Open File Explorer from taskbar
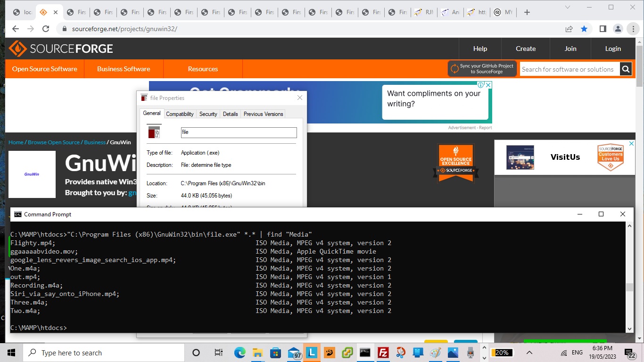 [257, 353]
